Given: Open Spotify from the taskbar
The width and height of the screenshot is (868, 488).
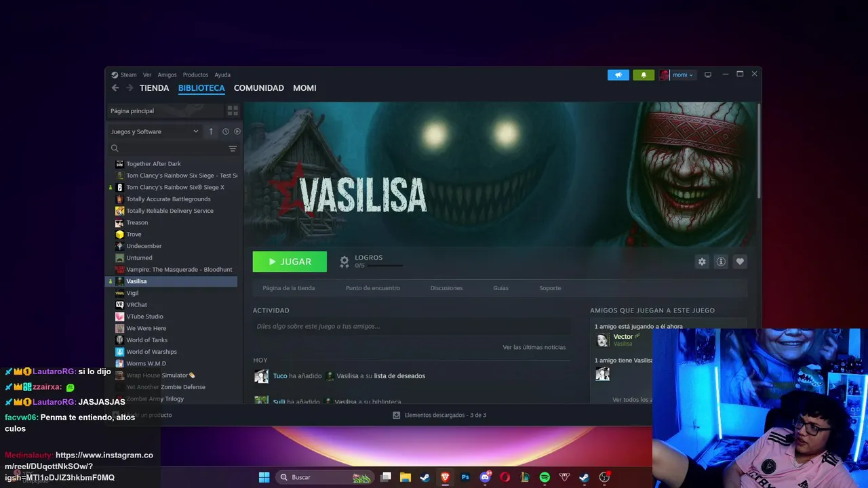Looking at the screenshot, I should (545, 477).
